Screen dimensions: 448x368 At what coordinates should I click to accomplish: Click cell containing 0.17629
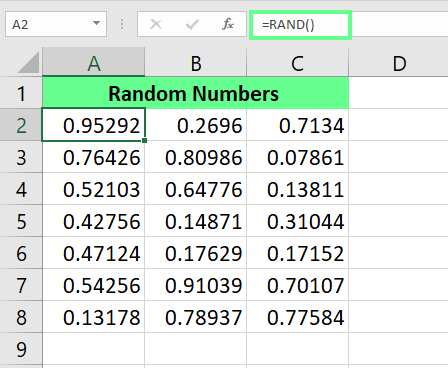pyautogui.click(x=196, y=253)
